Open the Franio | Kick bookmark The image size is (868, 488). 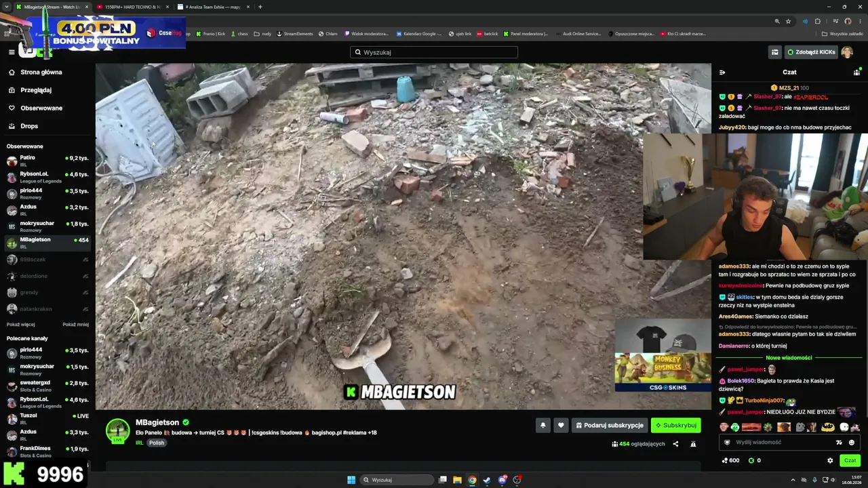tap(211, 34)
